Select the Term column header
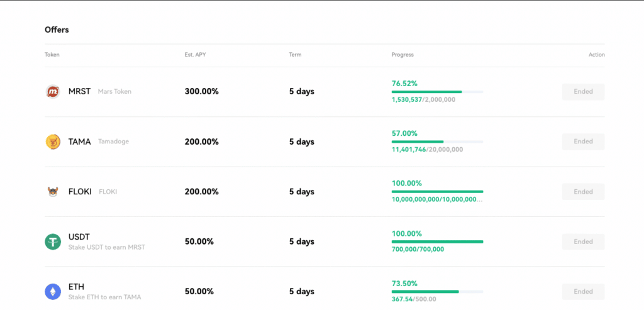Viewport: 644px width, 310px height. click(295, 55)
